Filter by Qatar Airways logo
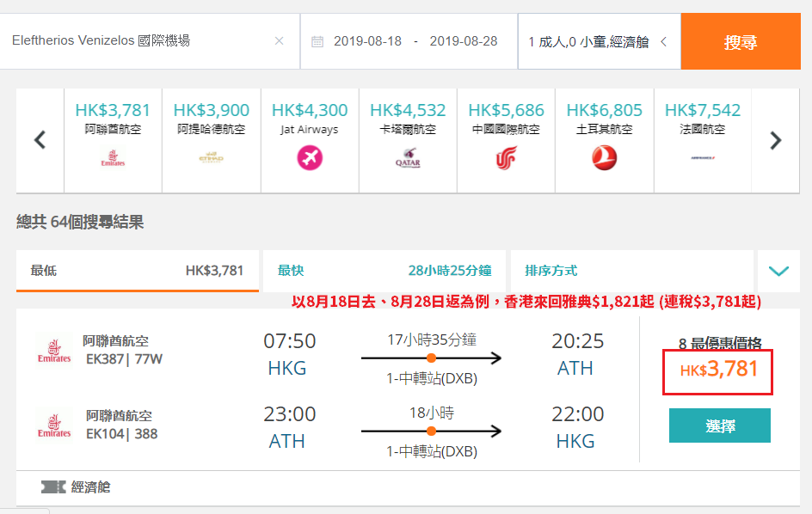The height and width of the screenshot is (514, 812). click(408, 158)
